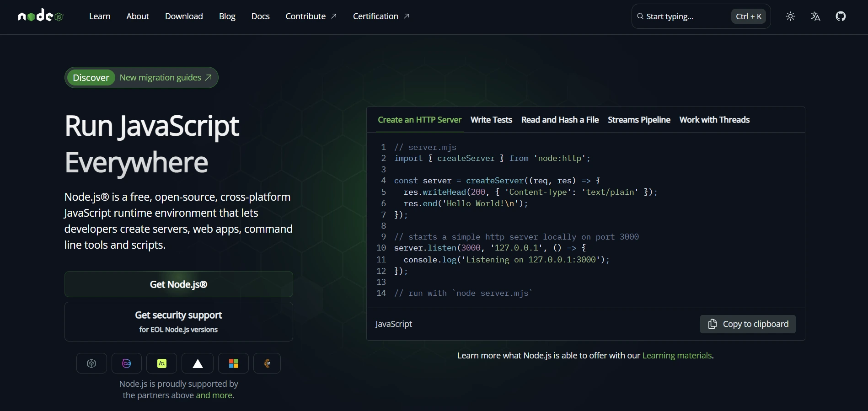The image size is (868, 411).
Task: Open the language selector icon
Action: coord(815,16)
